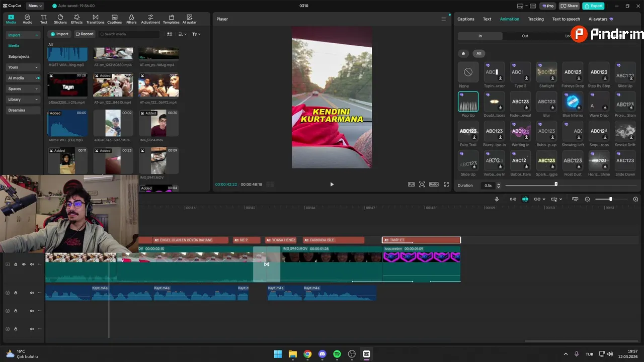Toggle the highlighted auto snapping button
Image resolution: width=644 pixels, height=362 pixels.
tap(525, 199)
